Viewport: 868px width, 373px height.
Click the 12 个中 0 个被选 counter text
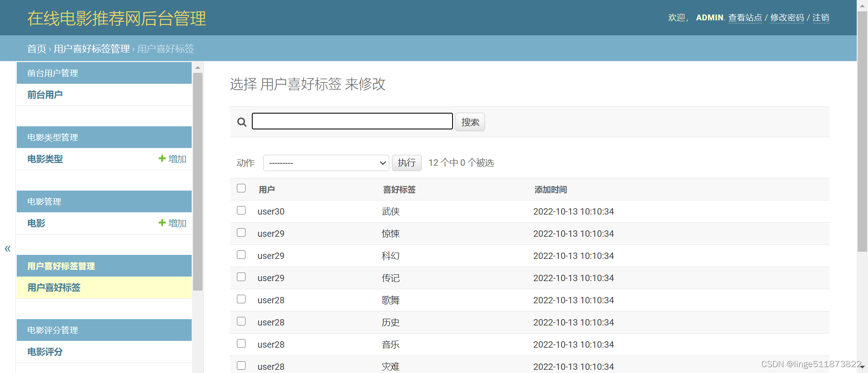[461, 163]
